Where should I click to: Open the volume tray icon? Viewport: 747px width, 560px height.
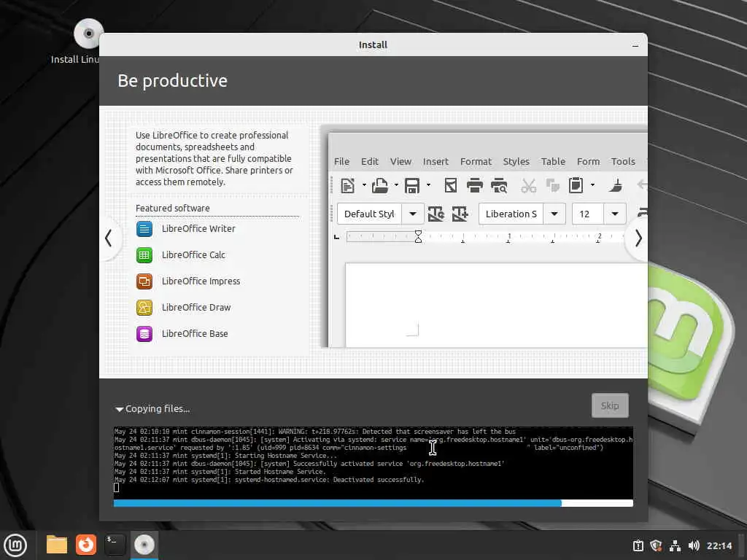(694, 545)
